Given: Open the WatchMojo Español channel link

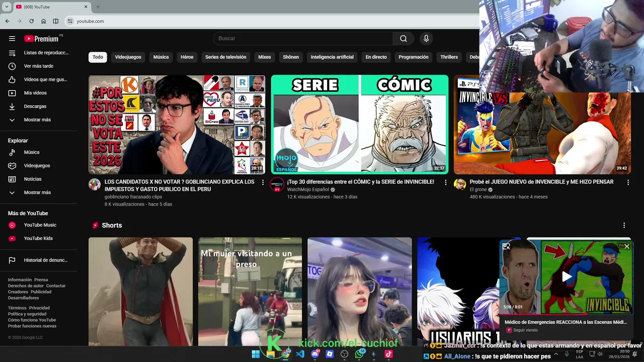Looking at the screenshot, I should [308, 190].
